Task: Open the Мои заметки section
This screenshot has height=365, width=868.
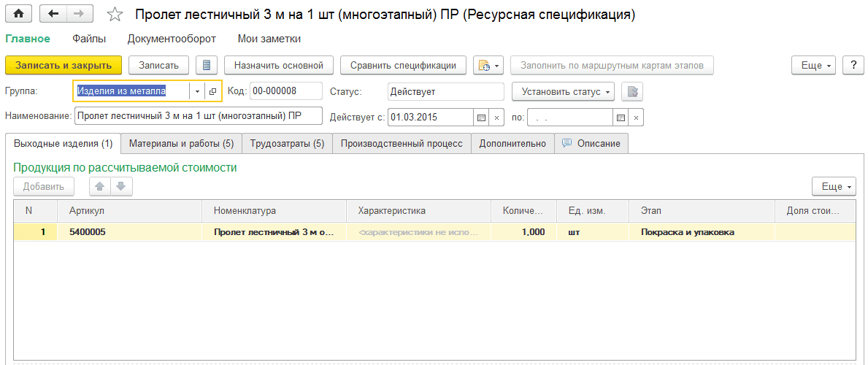Action: click(269, 39)
